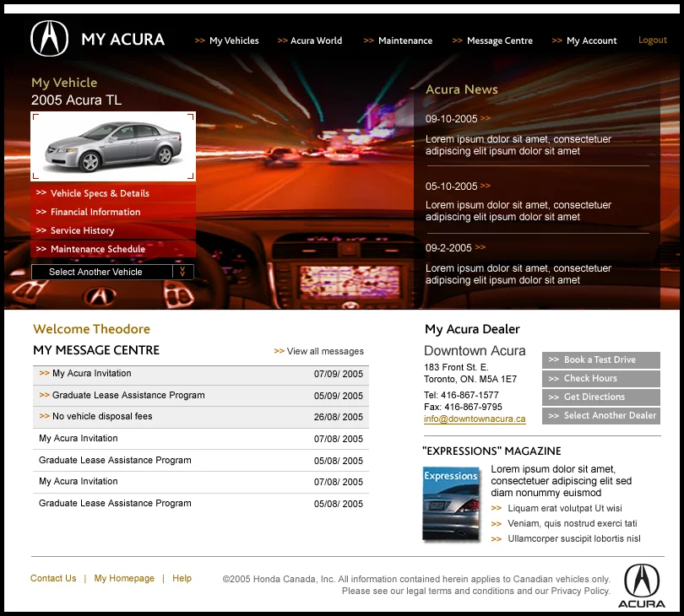Open the My Vehicles menu

pos(226,41)
